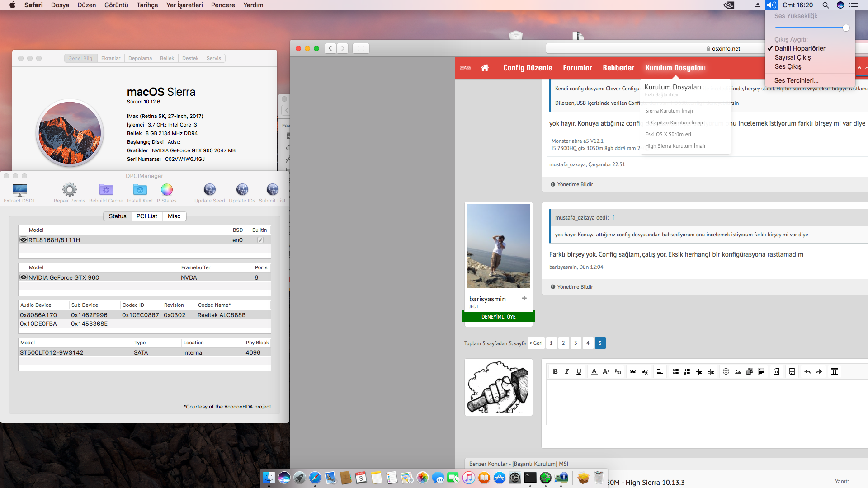Image resolution: width=868 pixels, height=488 pixels.
Task: Insert an image in the editor
Action: (x=738, y=371)
